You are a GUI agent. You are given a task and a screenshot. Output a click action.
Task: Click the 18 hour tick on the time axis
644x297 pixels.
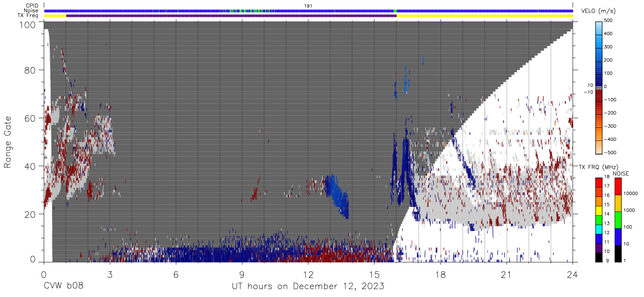[x=441, y=274]
